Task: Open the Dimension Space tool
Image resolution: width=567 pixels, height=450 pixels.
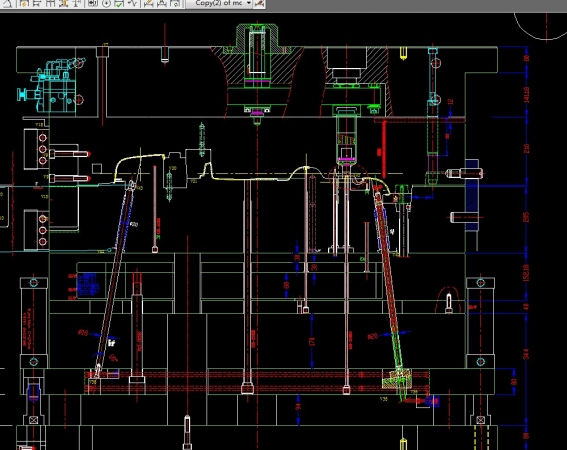Action: click(x=64, y=3)
